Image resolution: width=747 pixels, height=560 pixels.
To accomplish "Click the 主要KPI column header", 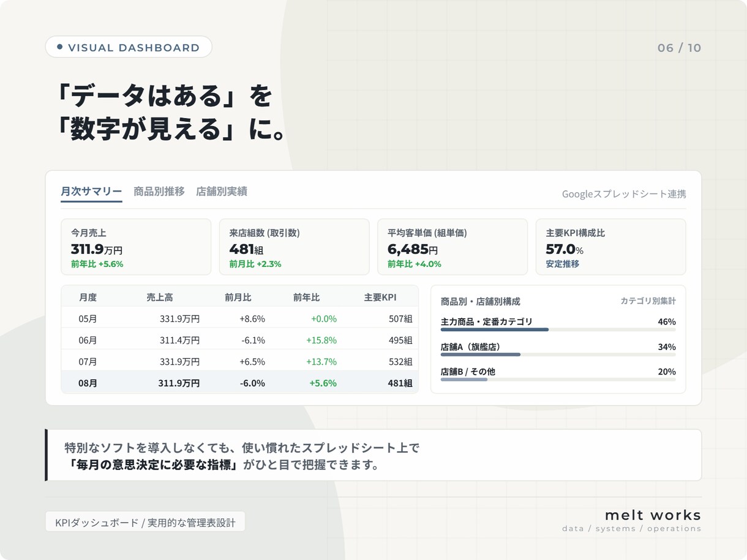I will coord(380,297).
